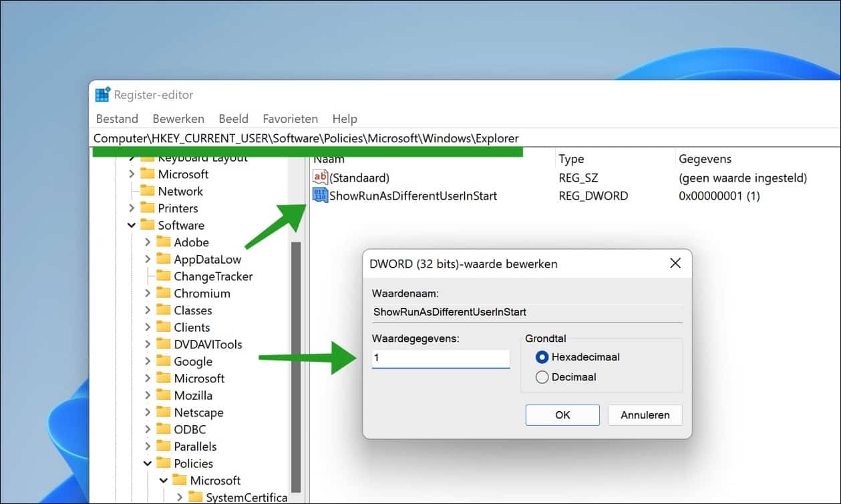Viewport: 841px width, 504px height.
Task: Click the tree pane vertical scrollbar
Action: point(296,367)
